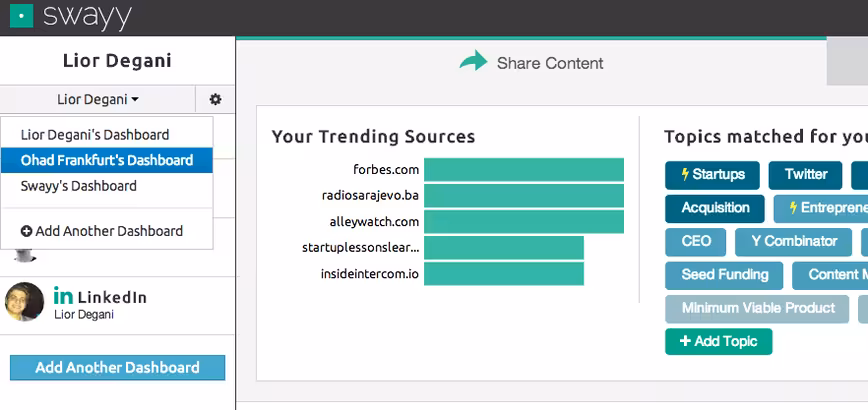The width and height of the screenshot is (868, 410).
Task: Click the lightning bolt on Entrepreneur topic
Action: pyautogui.click(x=793, y=207)
